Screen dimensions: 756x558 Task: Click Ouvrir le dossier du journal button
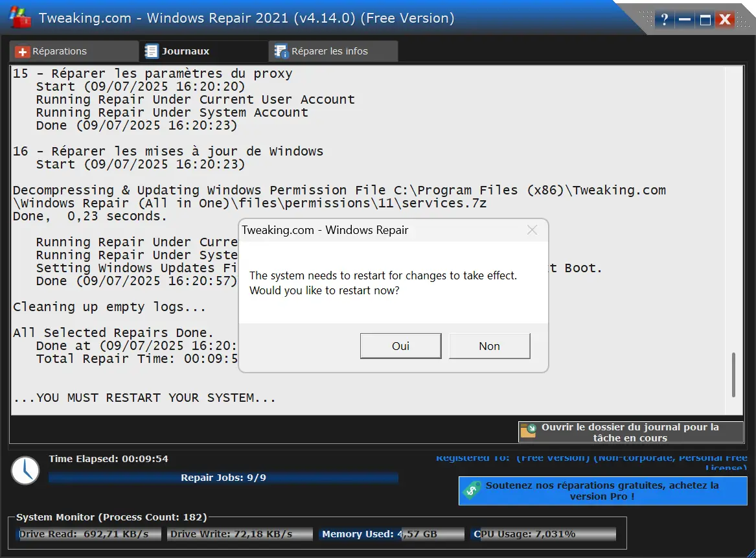[x=630, y=432]
